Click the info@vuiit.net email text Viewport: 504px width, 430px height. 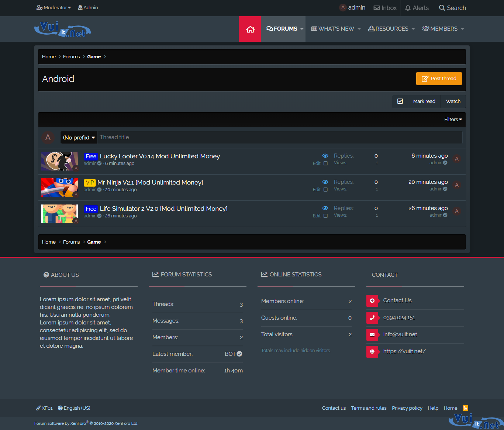(400, 334)
